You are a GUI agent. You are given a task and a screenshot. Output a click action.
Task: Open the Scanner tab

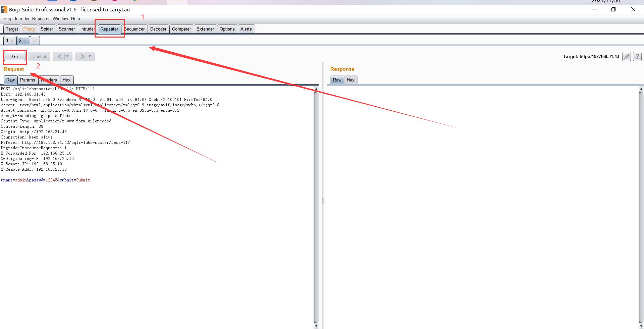click(67, 29)
